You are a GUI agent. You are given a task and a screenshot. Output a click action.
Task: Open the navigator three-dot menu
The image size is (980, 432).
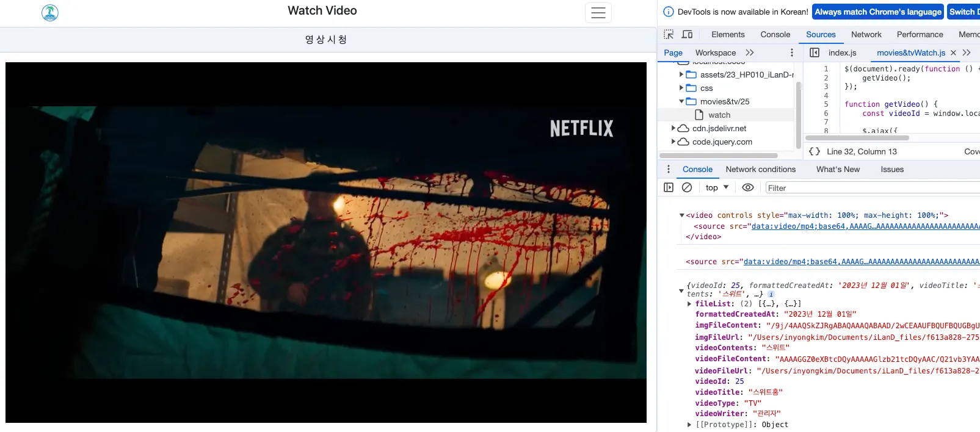coord(792,52)
